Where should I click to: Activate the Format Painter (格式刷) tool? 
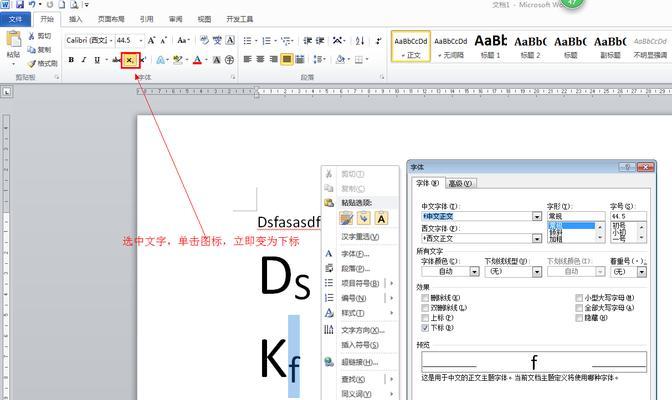pyautogui.click(x=42, y=63)
